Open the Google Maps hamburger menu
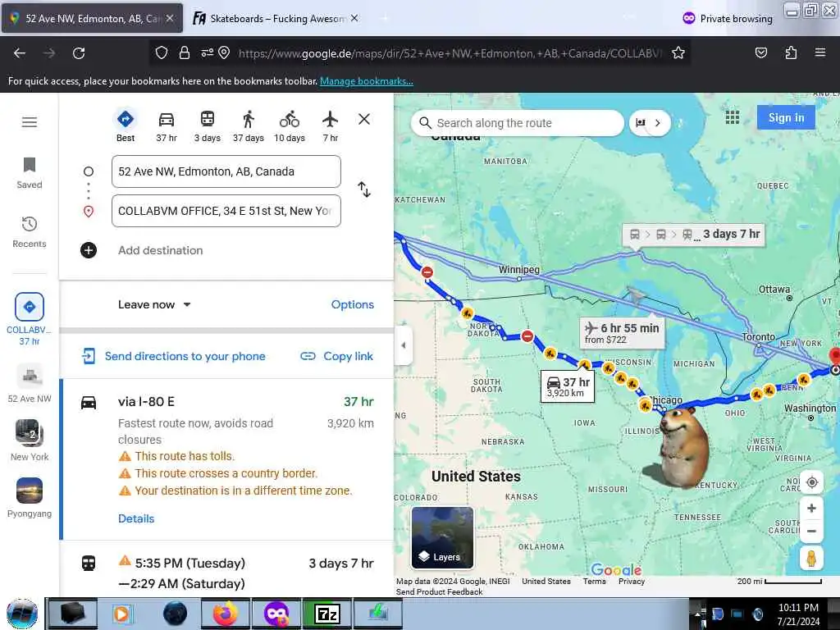The image size is (840, 630). click(x=30, y=122)
